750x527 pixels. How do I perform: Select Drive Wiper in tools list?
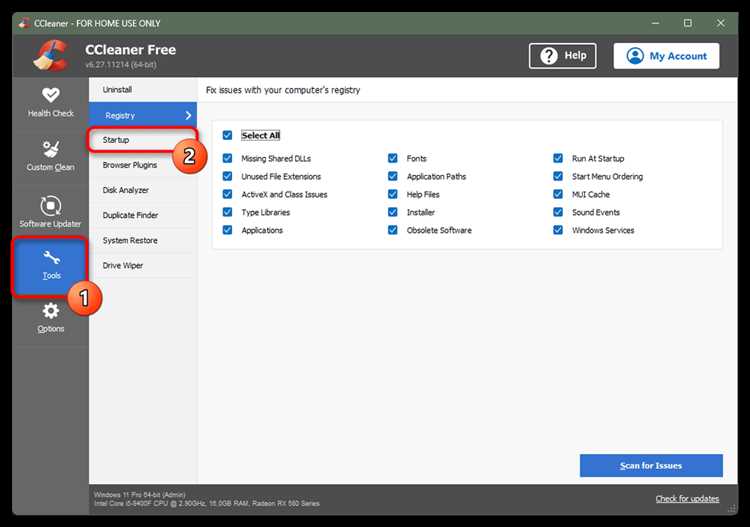click(123, 265)
